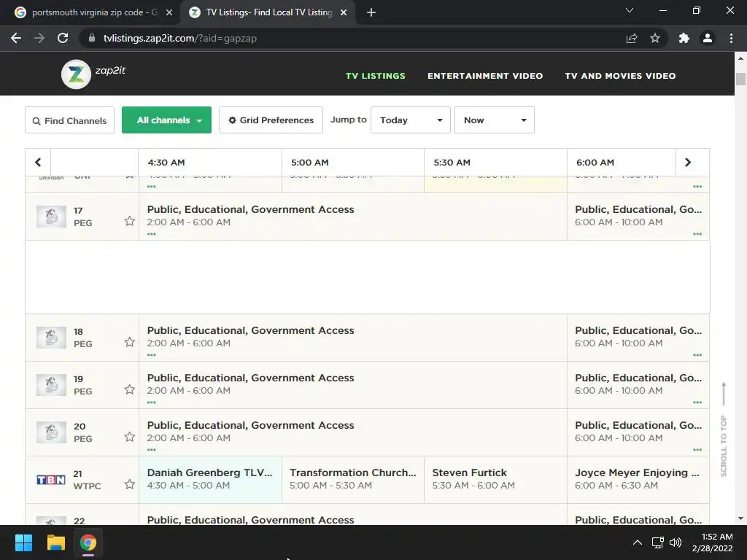747x560 pixels.
Task: Favorite channel 21 WTPC with star
Action: coord(130,484)
